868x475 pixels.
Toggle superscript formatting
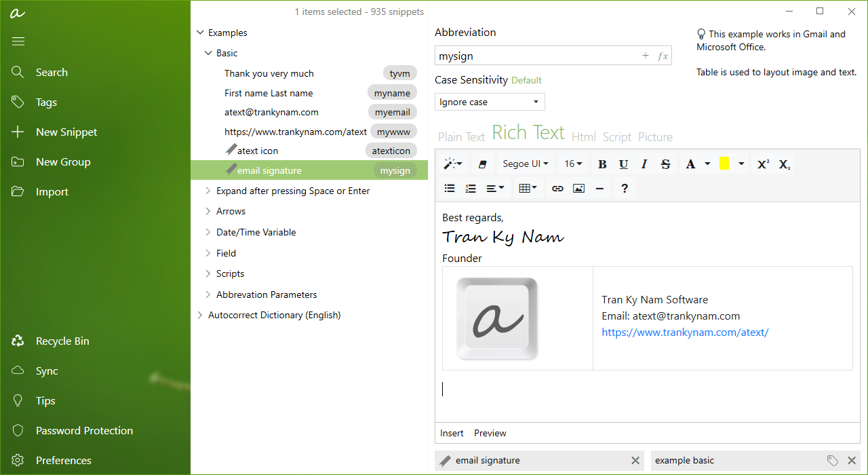pos(763,164)
